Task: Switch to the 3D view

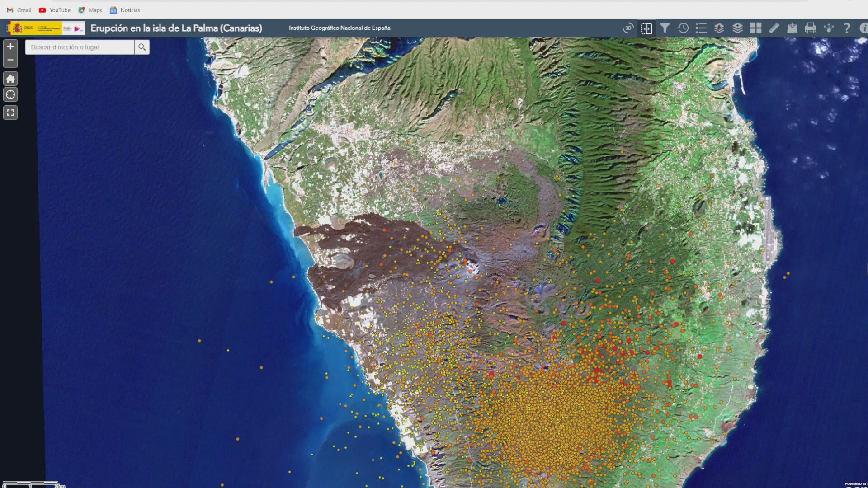Action: [628, 28]
